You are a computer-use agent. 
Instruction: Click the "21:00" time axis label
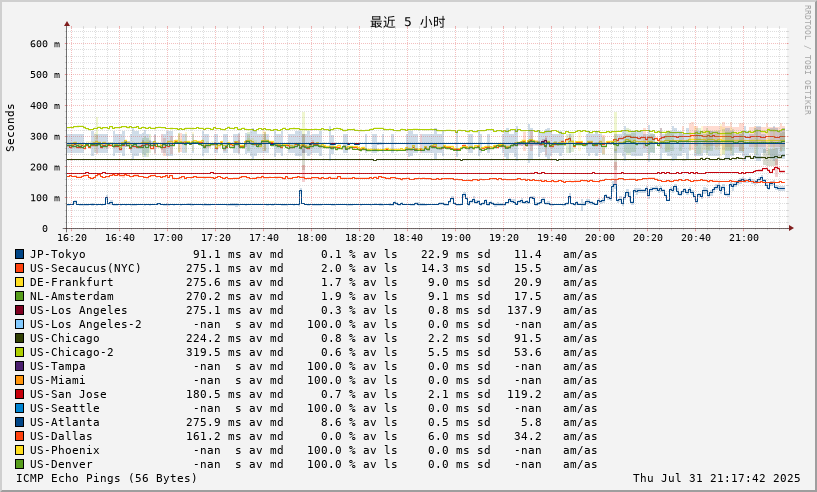pyautogui.click(x=744, y=238)
